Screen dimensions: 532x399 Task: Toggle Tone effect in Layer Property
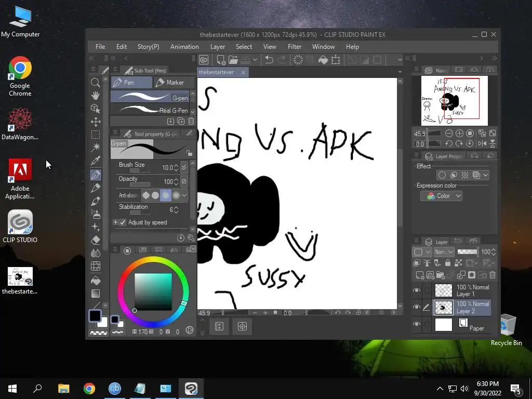[x=465, y=175]
